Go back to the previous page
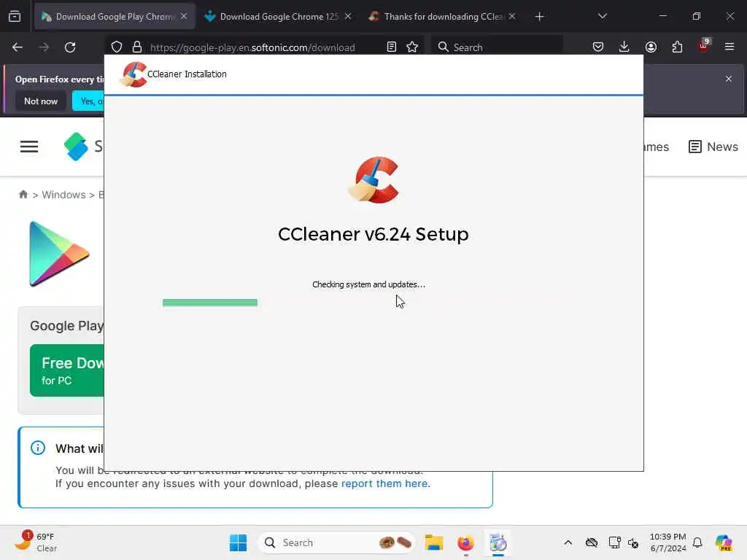Viewport: 747px width, 560px height. [18, 47]
